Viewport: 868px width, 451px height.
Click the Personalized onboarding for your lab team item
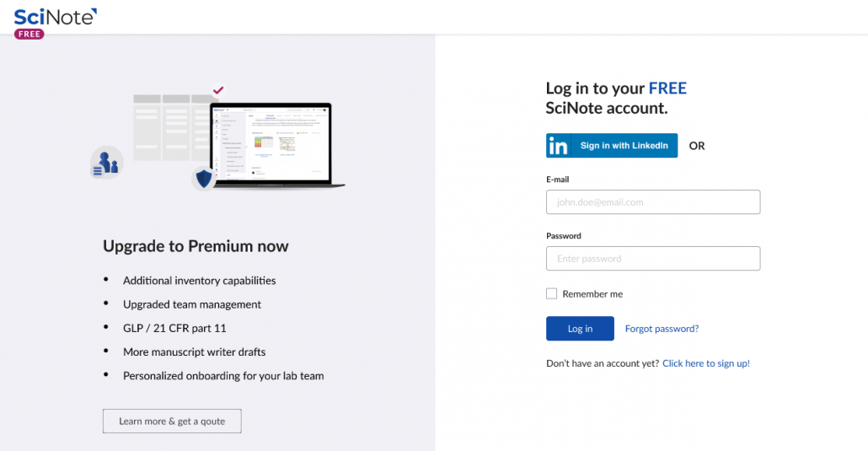click(x=223, y=376)
